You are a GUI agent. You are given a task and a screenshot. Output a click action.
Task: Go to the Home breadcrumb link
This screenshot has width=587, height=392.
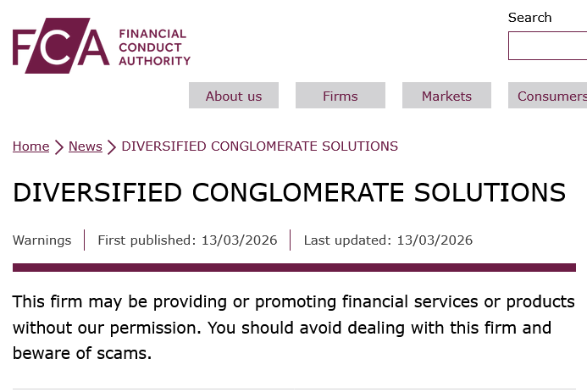[30, 146]
